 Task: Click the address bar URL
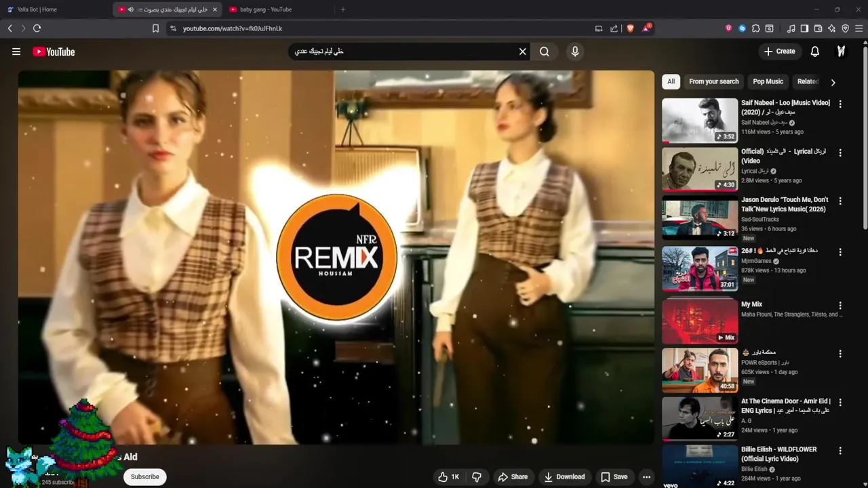233,28
